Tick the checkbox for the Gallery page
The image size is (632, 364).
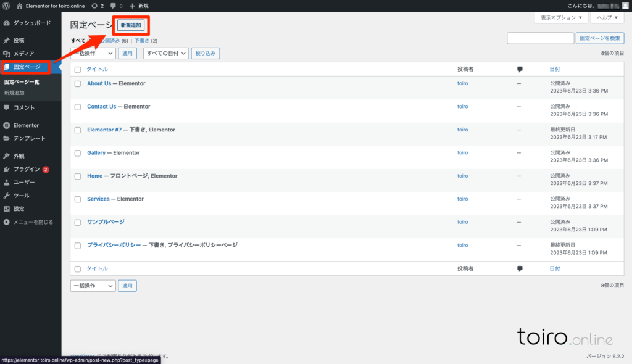click(x=78, y=153)
